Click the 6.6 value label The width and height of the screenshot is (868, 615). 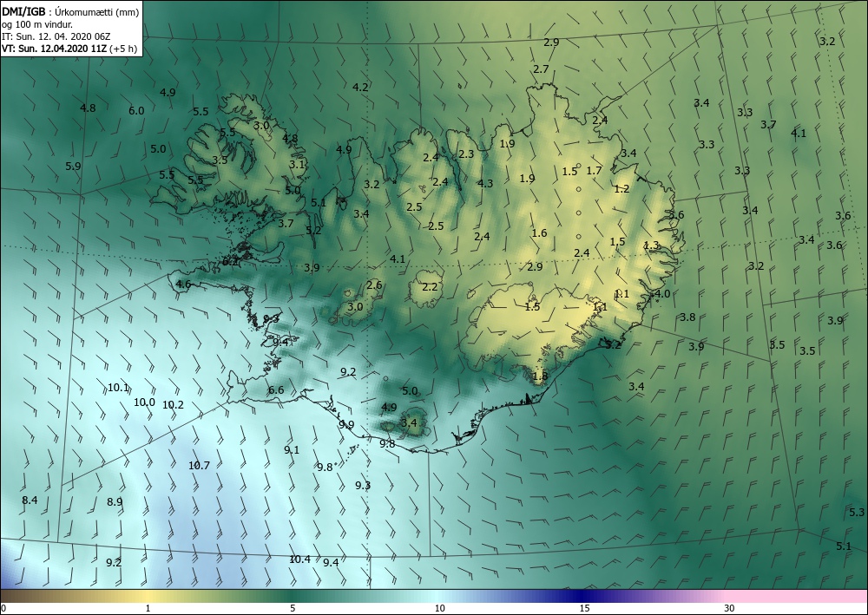point(276,390)
